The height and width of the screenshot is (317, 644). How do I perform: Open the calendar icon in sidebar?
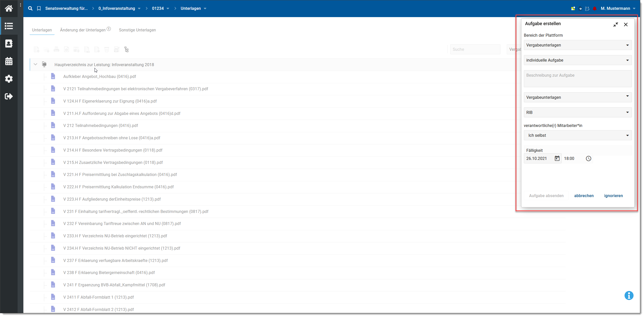9,61
